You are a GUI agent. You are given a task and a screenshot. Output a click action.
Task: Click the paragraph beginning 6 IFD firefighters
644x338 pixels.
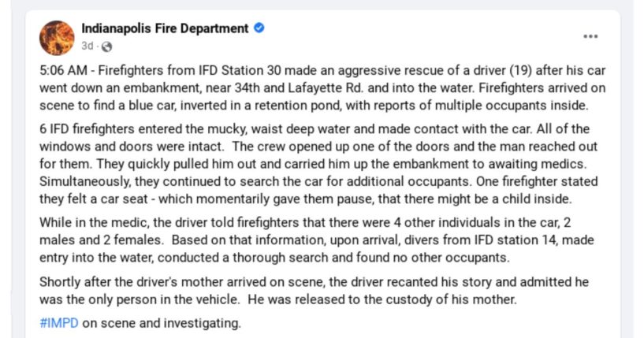[x=318, y=164]
